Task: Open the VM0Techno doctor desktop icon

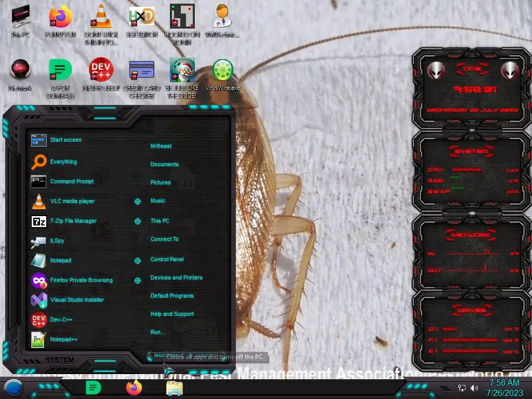Action: click(x=222, y=21)
